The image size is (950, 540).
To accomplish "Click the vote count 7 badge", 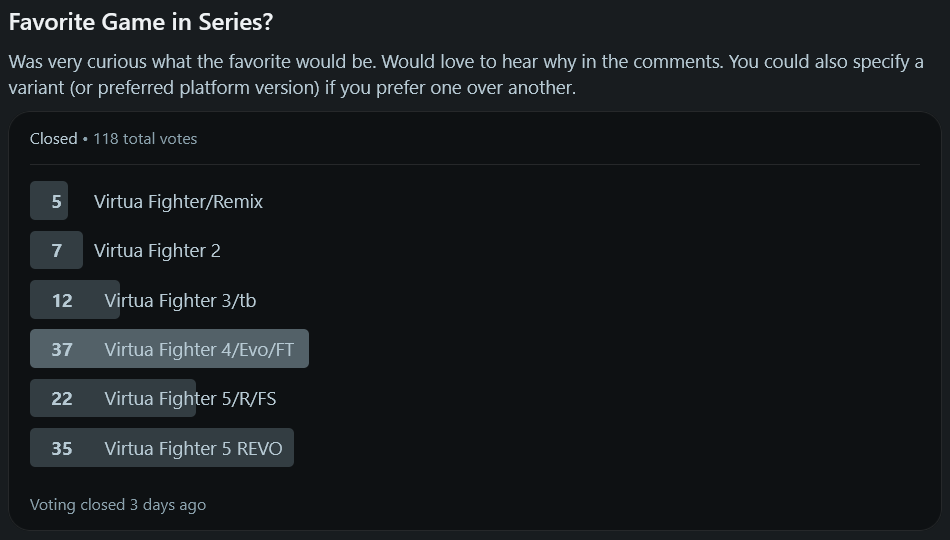I will tap(56, 250).
